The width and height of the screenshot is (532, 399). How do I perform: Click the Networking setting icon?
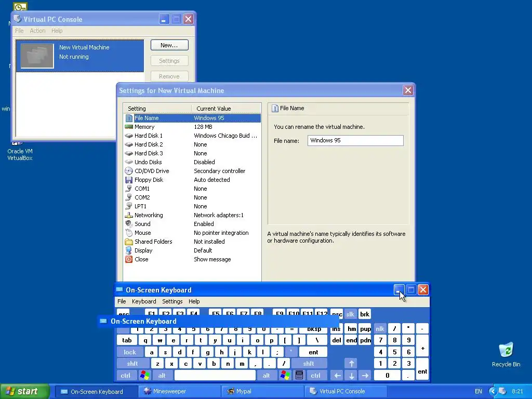tap(129, 215)
